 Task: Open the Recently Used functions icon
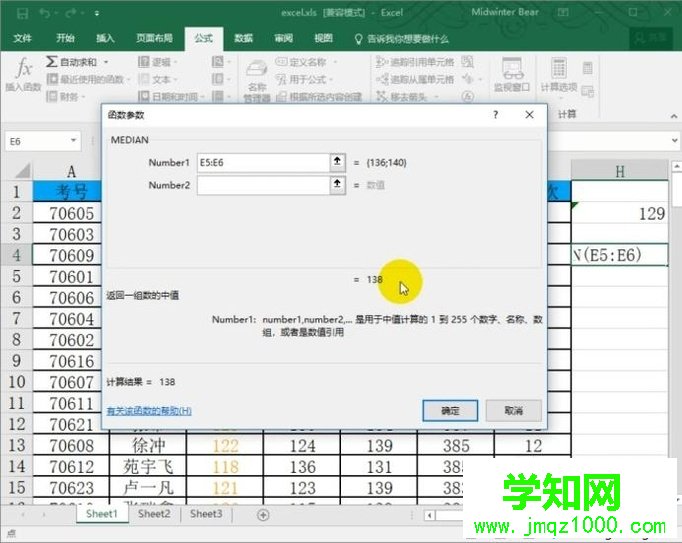pyautogui.click(x=52, y=79)
